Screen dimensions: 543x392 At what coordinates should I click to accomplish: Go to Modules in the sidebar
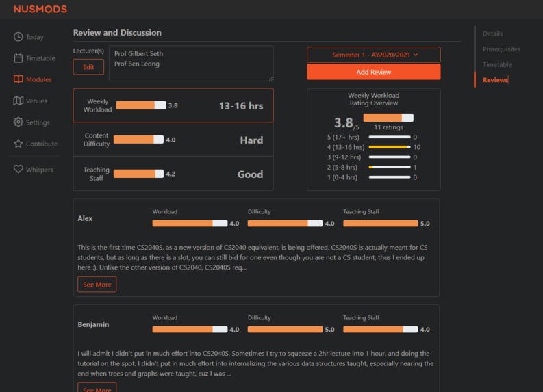[33, 79]
